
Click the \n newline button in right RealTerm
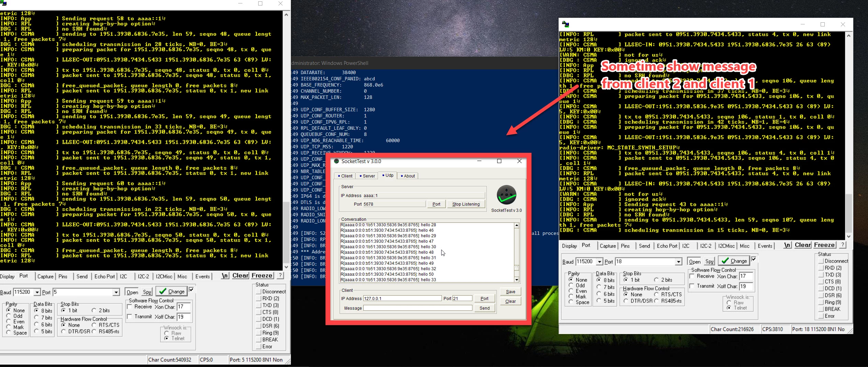[x=787, y=245]
